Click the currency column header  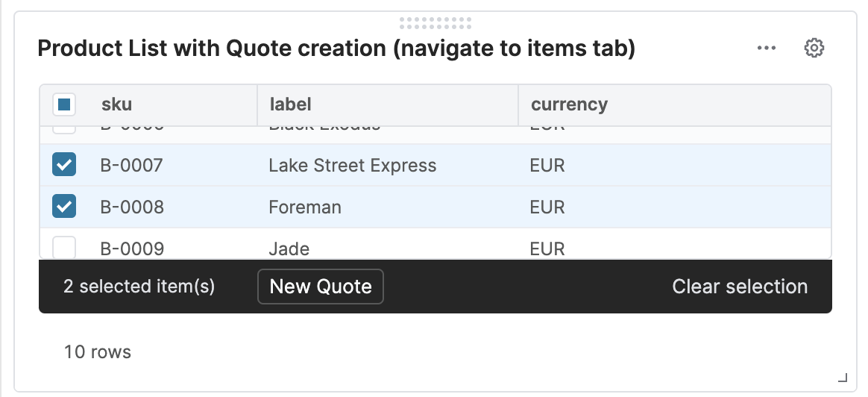point(569,104)
